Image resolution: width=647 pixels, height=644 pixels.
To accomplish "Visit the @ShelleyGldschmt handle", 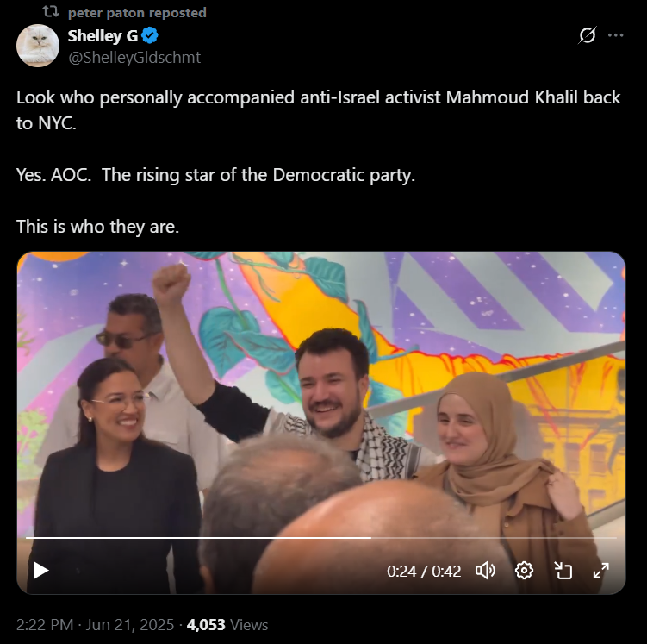I will [x=134, y=58].
